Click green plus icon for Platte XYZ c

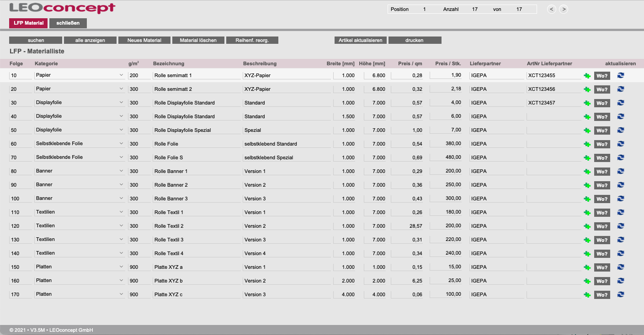(x=587, y=295)
